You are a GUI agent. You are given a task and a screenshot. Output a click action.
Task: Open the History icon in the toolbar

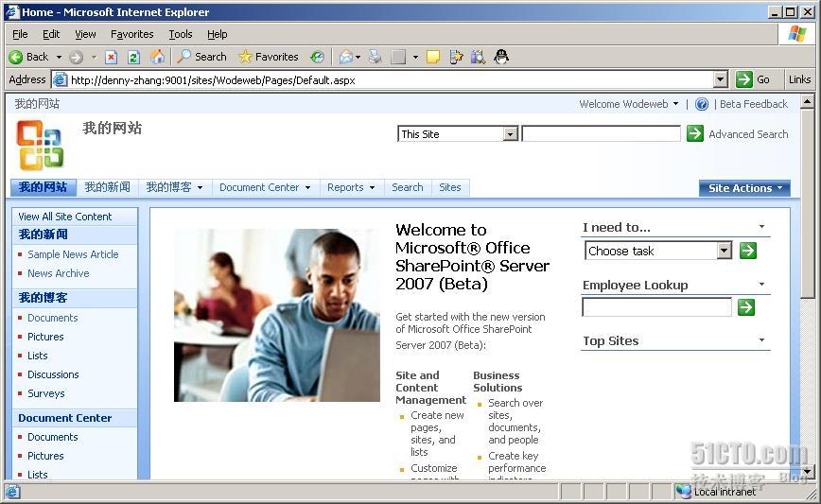(x=317, y=57)
